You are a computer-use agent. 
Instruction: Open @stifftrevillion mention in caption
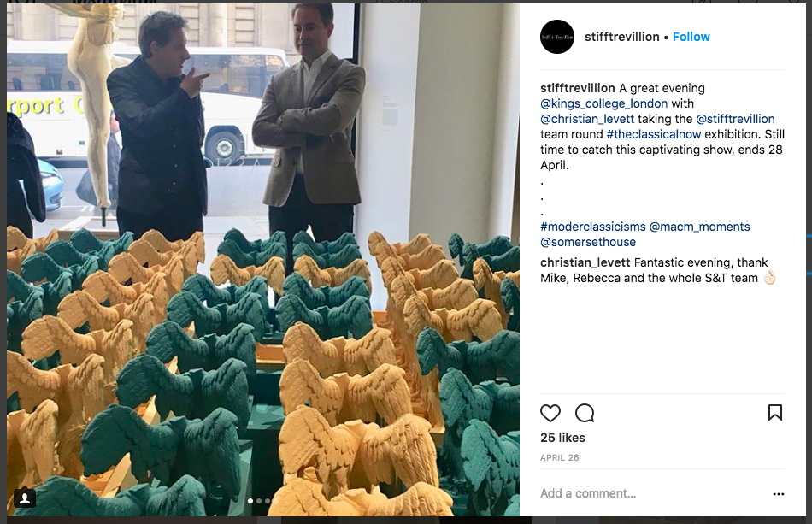click(x=735, y=119)
